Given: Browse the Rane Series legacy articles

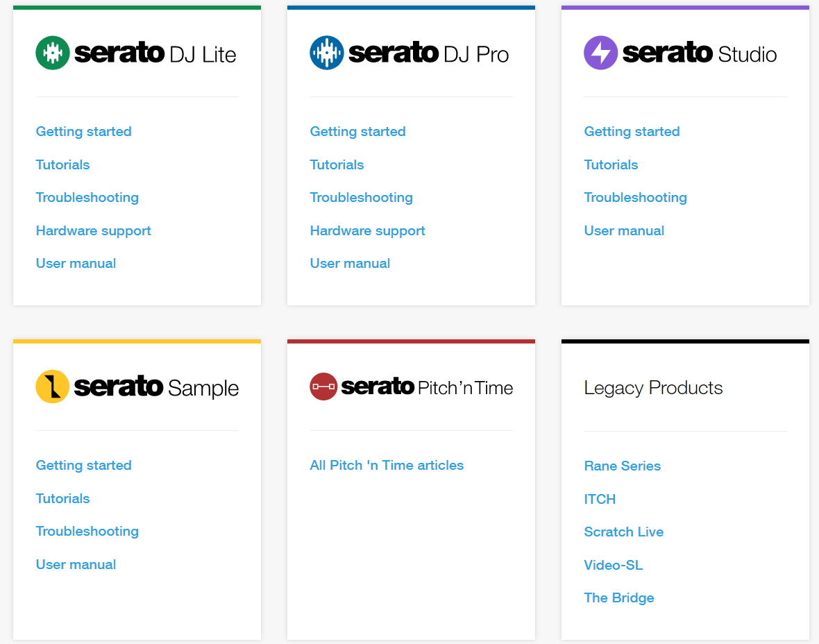Looking at the screenshot, I should click(622, 466).
